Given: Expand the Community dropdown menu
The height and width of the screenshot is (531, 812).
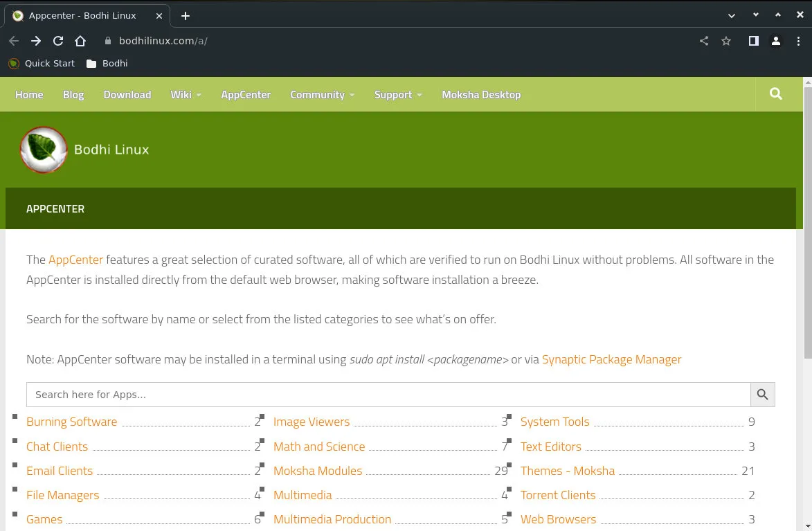Looking at the screenshot, I should point(322,95).
